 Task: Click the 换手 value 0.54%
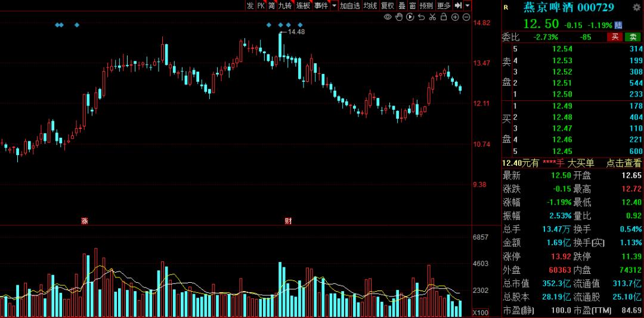630,229
